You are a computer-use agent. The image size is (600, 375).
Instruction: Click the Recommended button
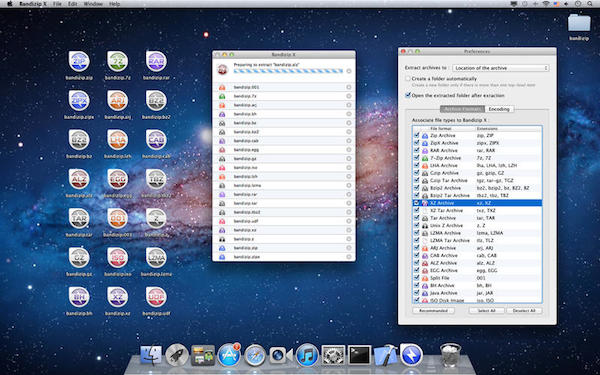(x=433, y=311)
